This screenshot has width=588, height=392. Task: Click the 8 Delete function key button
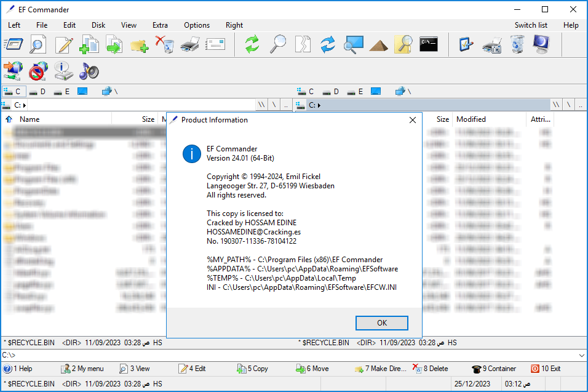(430, 369)
